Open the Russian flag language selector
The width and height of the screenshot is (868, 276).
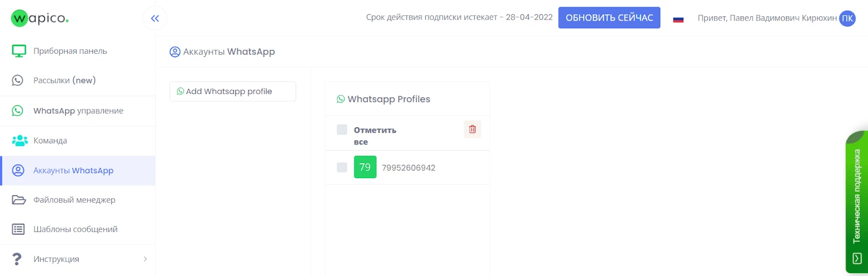pos(678,20)
